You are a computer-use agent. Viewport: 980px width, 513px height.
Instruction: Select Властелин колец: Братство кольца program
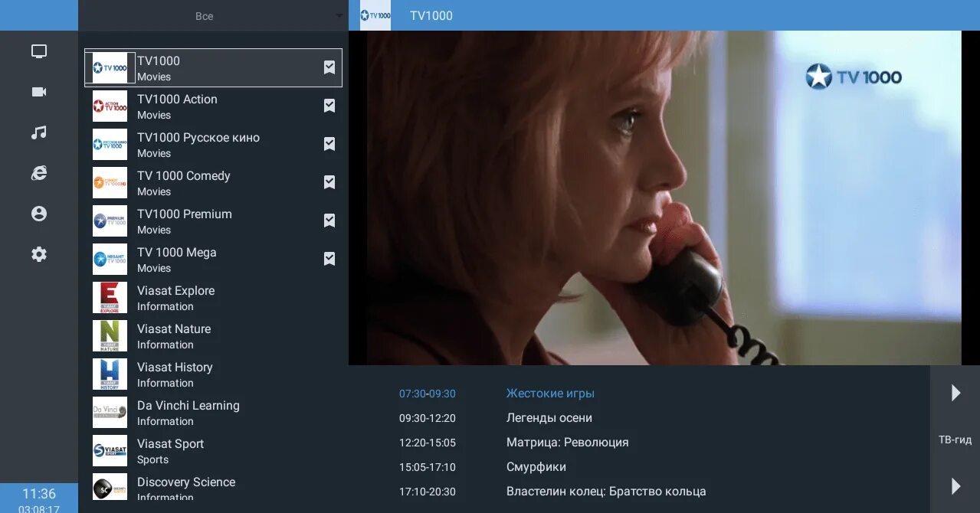[606, 492]
